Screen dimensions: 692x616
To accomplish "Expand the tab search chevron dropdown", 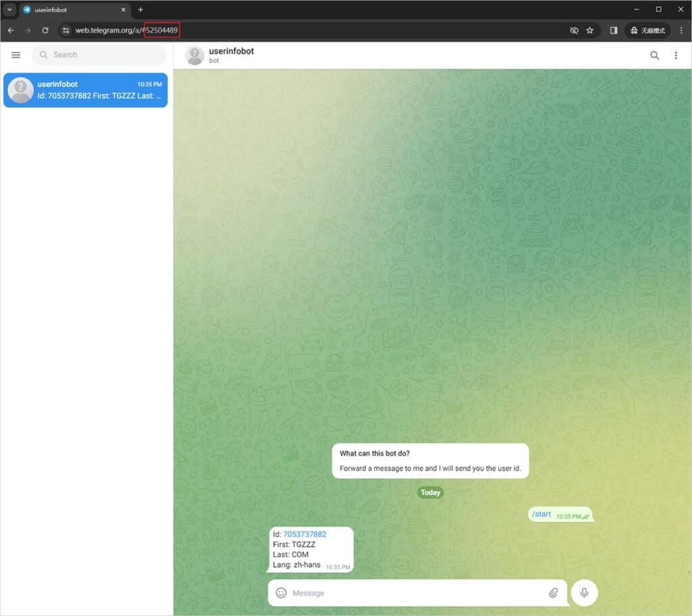I will (x=9, y=9).
